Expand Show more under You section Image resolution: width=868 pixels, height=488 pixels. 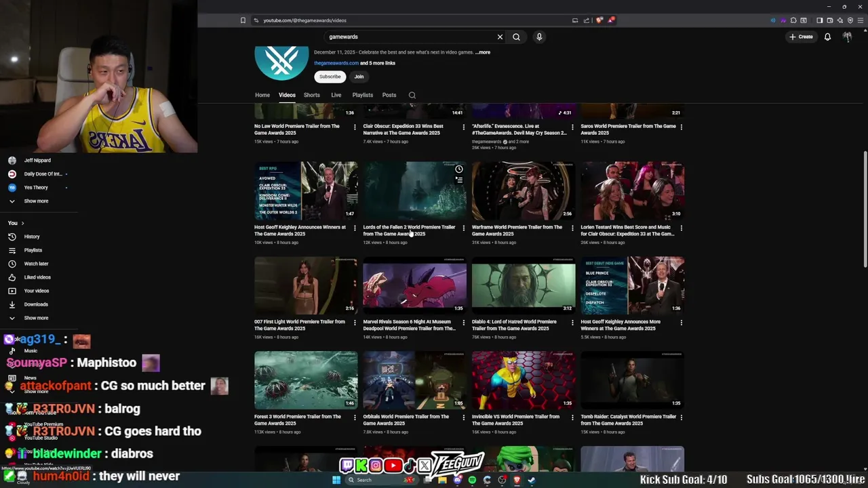coord(36,318)
